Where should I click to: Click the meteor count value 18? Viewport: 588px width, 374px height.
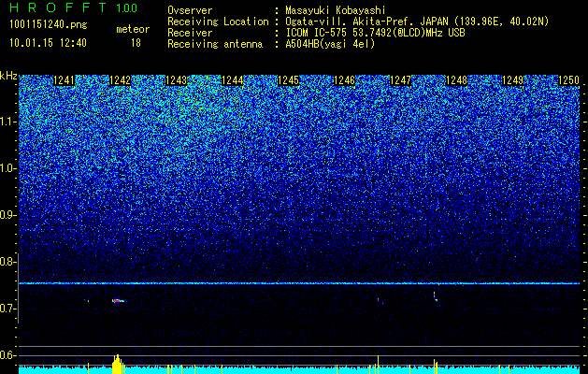pyautogui.click(x=136, y=43)
